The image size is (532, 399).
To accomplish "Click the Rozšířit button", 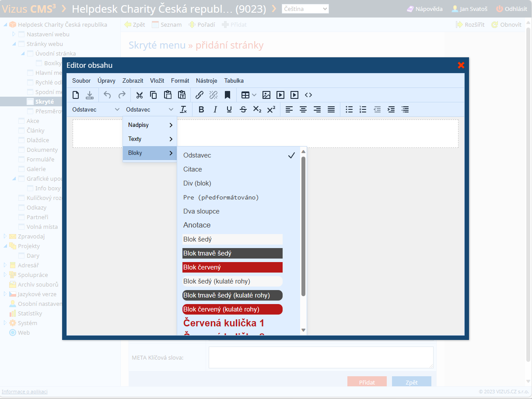I will tap(470, 24).
